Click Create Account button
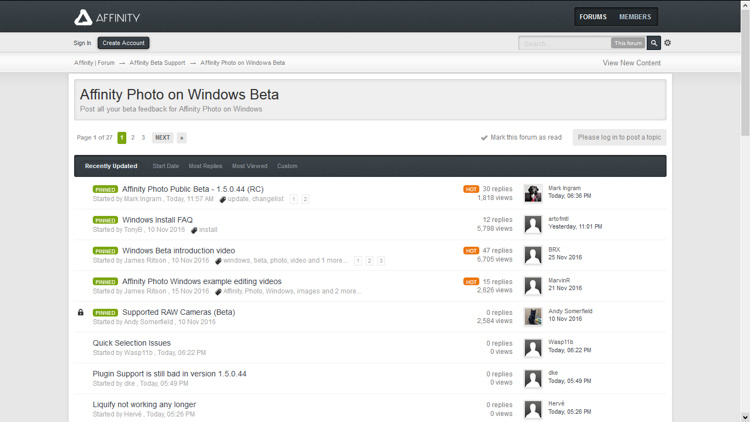The image size is (750, 422). [x=123, y=43]
